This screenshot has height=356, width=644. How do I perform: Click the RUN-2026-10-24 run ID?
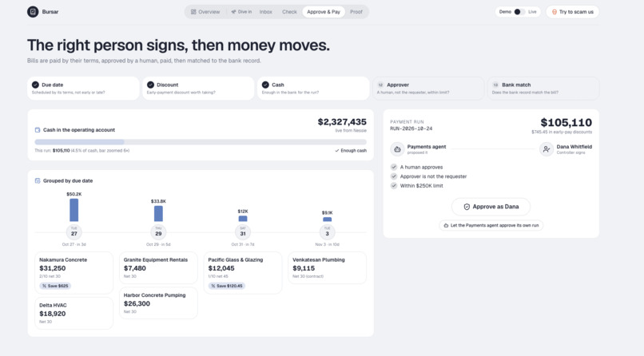[x=411, y=129]
